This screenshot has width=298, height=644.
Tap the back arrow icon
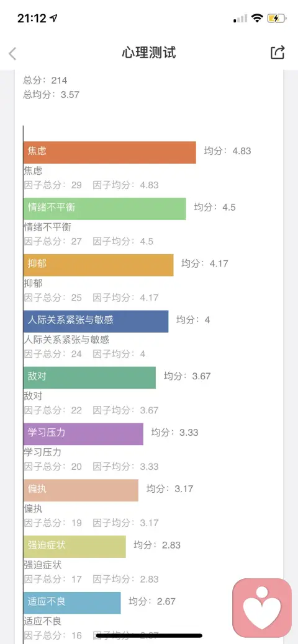click(13, 53)
